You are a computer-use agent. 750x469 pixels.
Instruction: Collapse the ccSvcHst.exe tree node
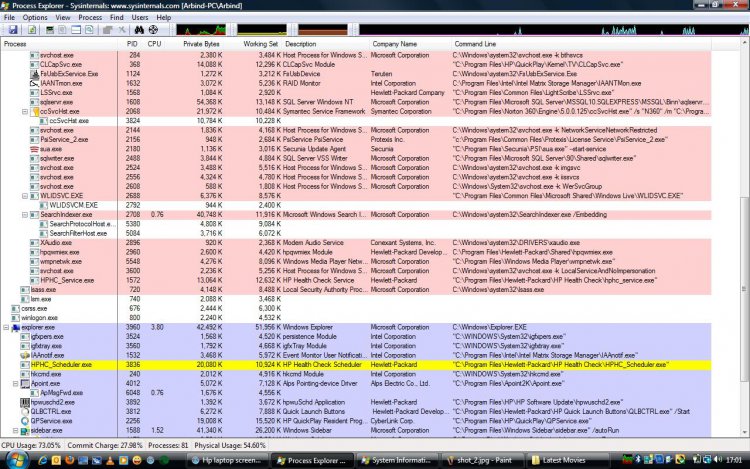pyautogui.click(x=25, y=111)
